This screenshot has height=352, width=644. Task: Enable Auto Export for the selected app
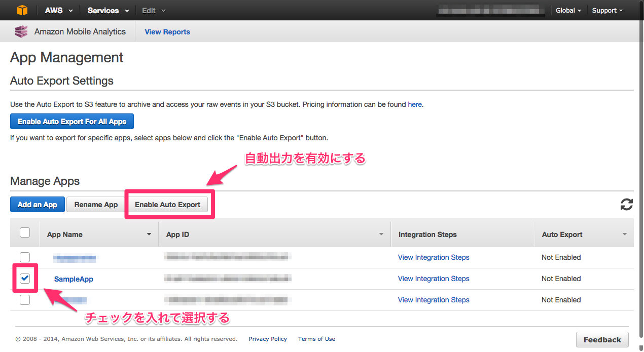[168, 204]
